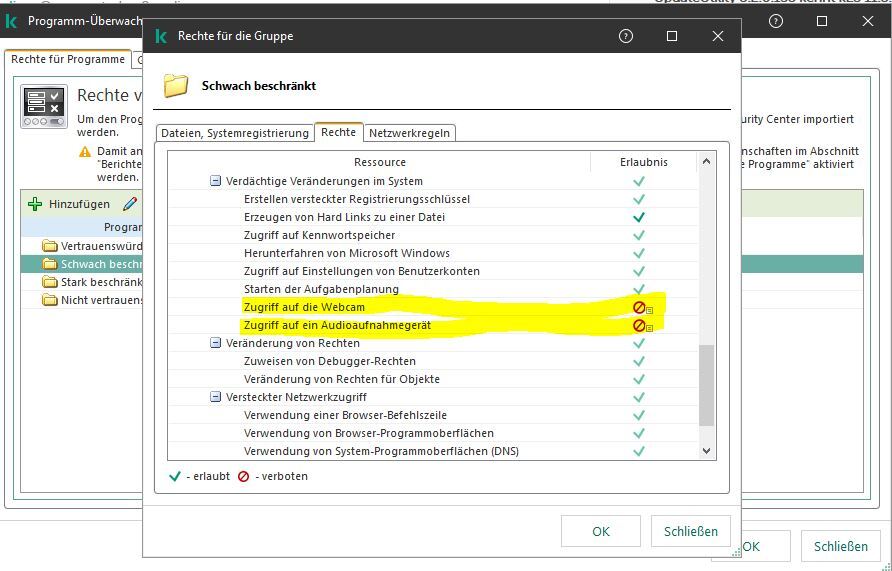Image resolution: width=892 pixels, height=571 pixels.
Task: Collapse the Veränderung von Rechten group
Action: [x=215, y=343]
